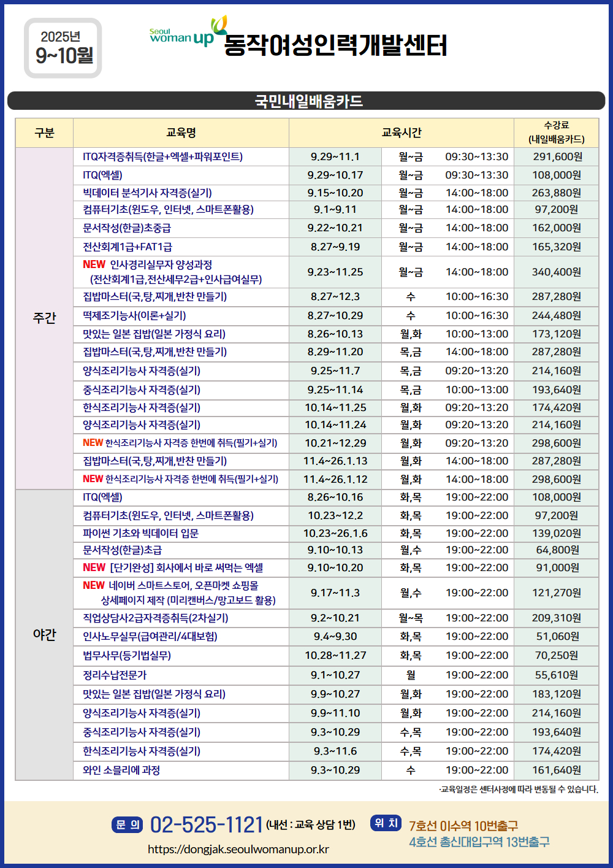
Task: Select the 법무사무(등기법실무) course
Action: [x=127, y=656]
